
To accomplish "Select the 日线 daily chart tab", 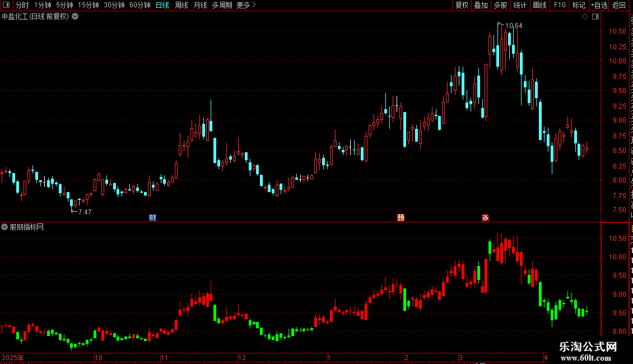I will click(162, 5).
